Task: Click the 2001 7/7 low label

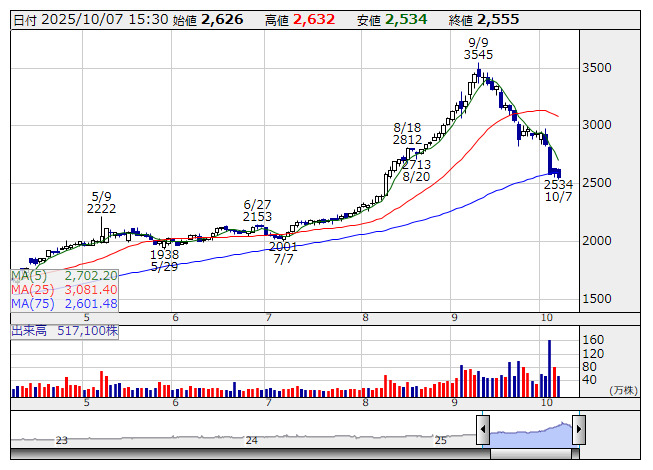Action: tap(283, 252)
